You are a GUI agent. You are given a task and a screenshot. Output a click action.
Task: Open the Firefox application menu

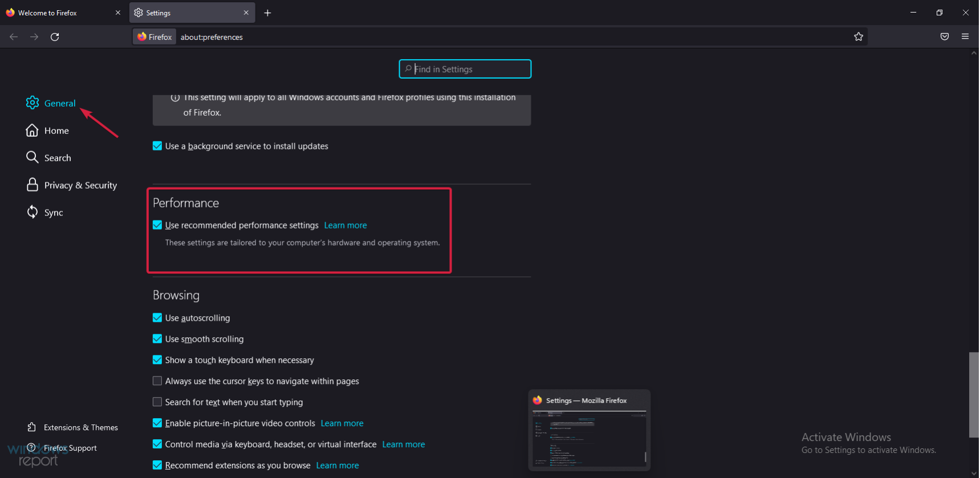(x=965, y=37)
